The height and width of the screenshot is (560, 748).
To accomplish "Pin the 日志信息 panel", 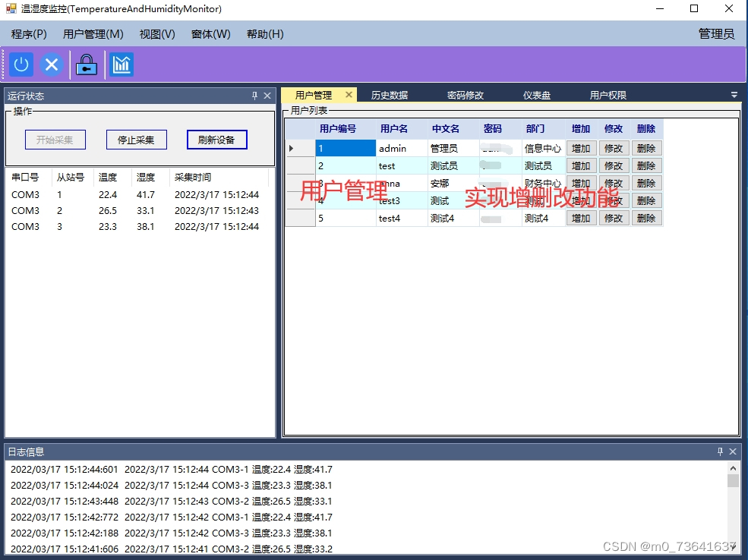I will (721, 451).
